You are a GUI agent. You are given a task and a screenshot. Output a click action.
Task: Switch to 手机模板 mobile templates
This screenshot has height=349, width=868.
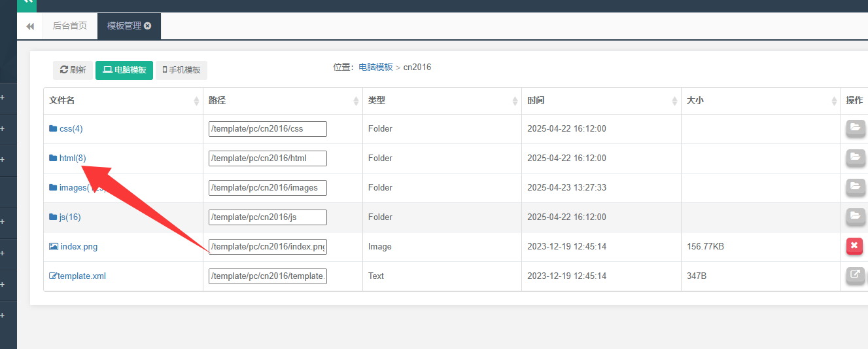click(x=181, y=70)
